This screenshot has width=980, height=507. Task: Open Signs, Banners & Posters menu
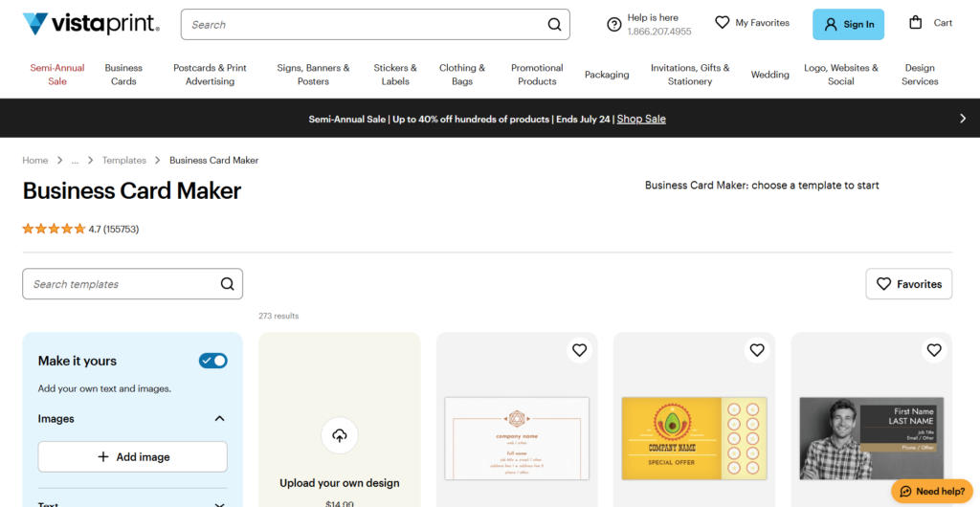coord(313,75)
